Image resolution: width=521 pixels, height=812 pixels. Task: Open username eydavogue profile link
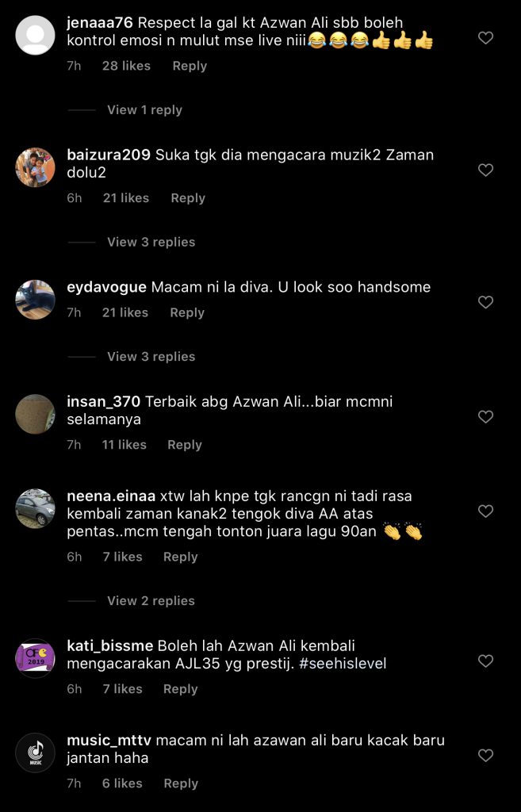107,287
